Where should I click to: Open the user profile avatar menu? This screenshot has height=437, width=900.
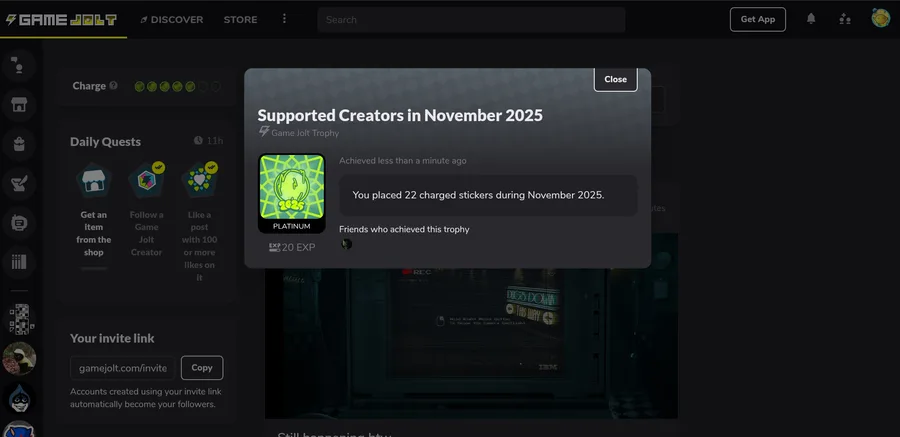coord(880,18)
